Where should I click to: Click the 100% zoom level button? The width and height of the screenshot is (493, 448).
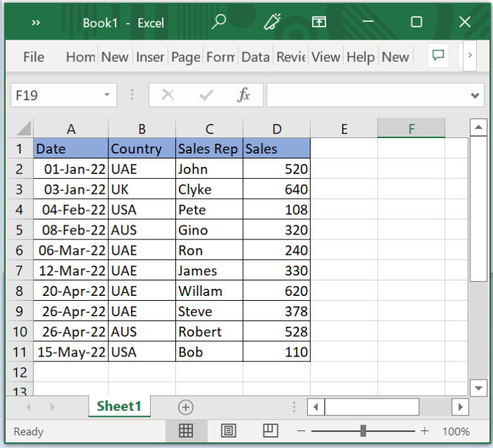(x=456, y=432)
